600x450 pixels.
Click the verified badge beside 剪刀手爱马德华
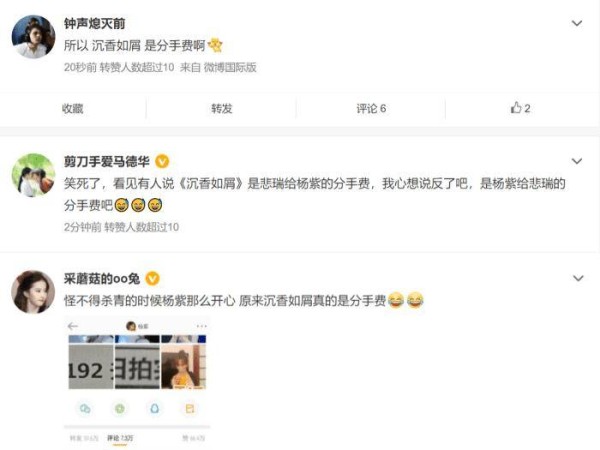coord(162,161)
